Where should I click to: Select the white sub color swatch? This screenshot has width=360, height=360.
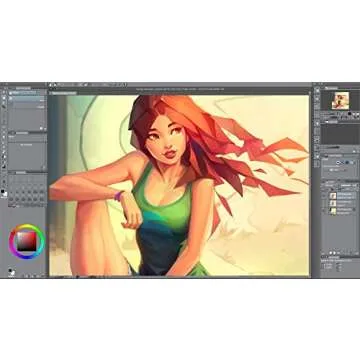[5, 194]
